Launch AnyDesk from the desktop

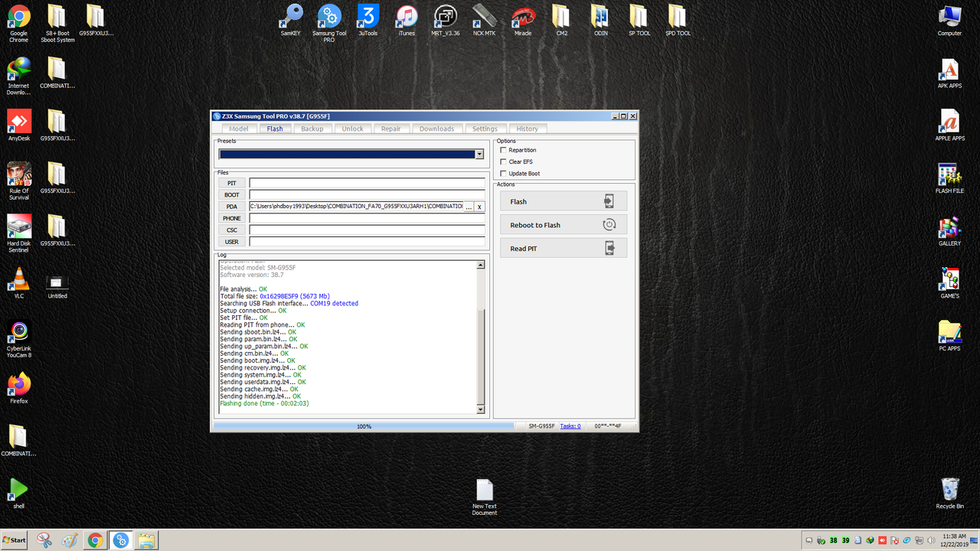tap(19, 126)
